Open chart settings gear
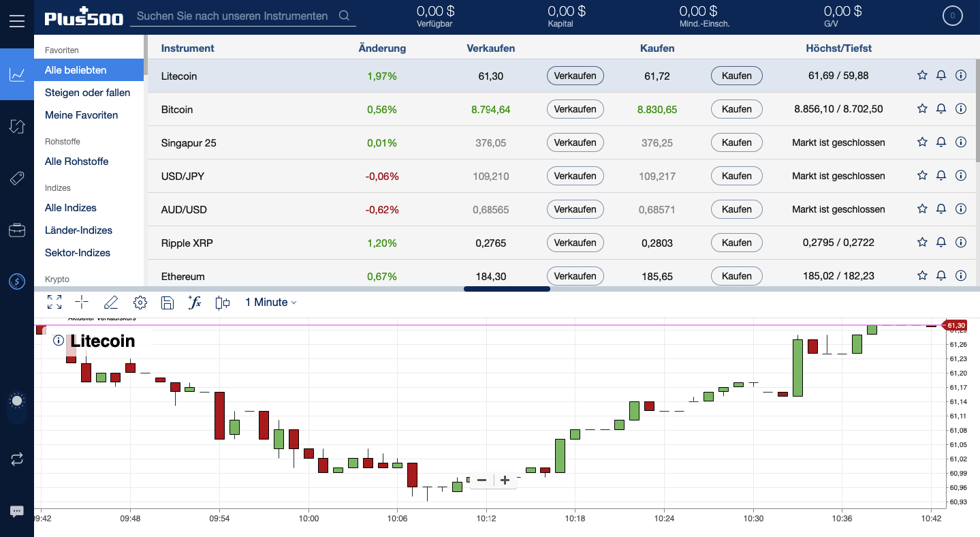 pos(140,303)
